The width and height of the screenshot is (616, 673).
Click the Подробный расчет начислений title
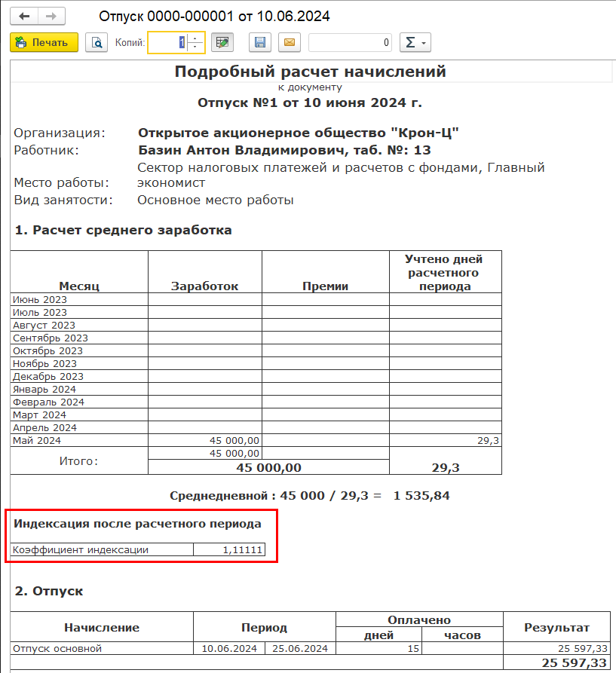[311, 72]
